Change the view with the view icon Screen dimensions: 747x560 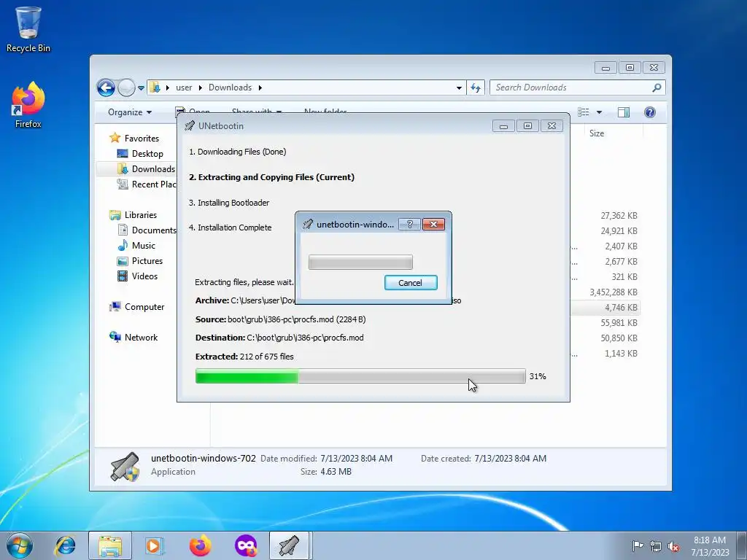pos(583,112)
